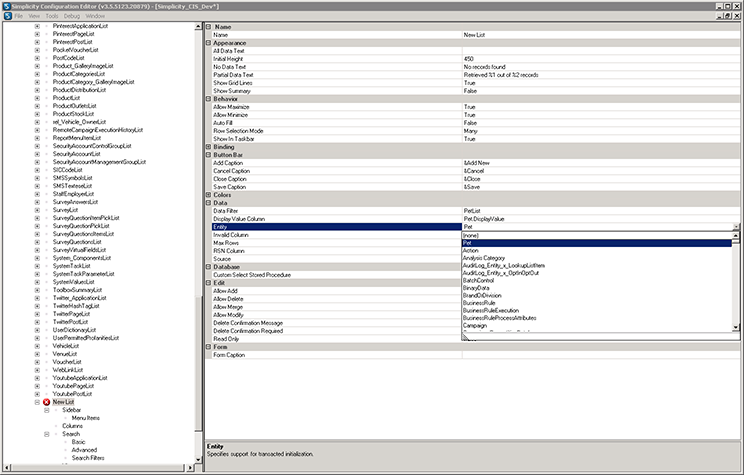
Task: Collapse the Data property category
Action: pyautogui.click(x=208, y=203)
